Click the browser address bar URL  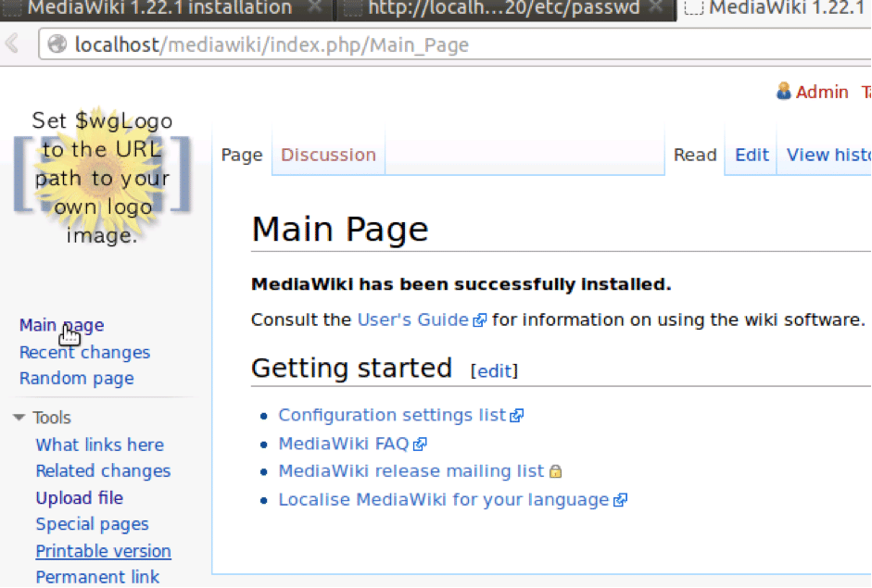(272, 44)
